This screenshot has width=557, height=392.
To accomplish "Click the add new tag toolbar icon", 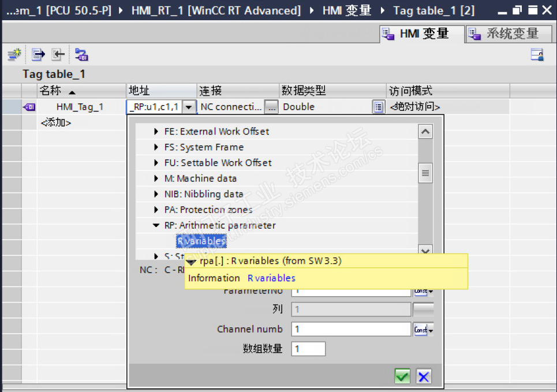I will [x=14, y=55].
